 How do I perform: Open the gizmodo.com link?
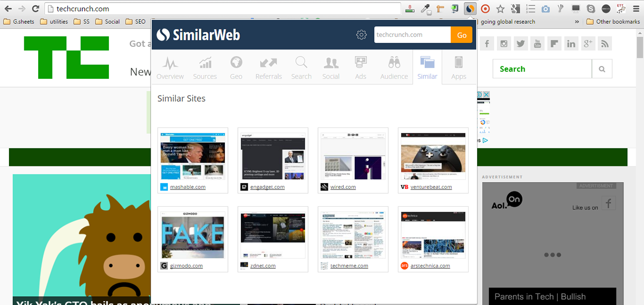(186, 266)
